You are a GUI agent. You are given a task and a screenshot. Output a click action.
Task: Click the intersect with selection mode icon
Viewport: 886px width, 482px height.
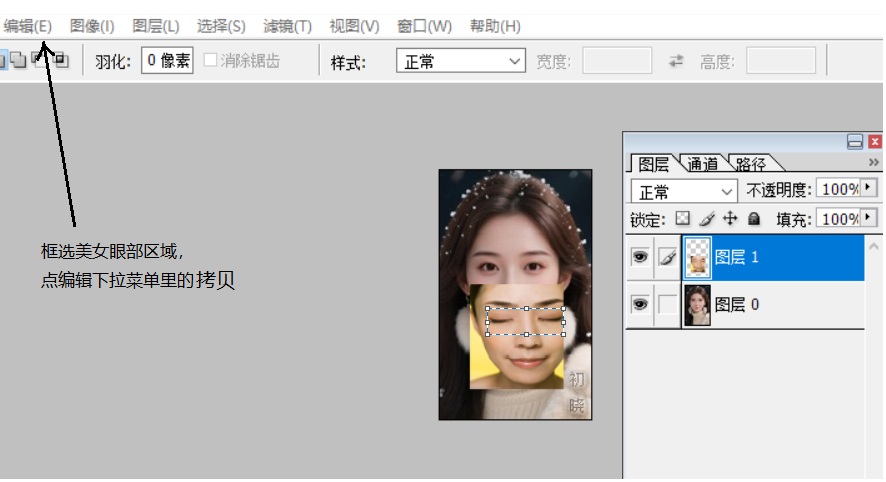pos(61,61)
